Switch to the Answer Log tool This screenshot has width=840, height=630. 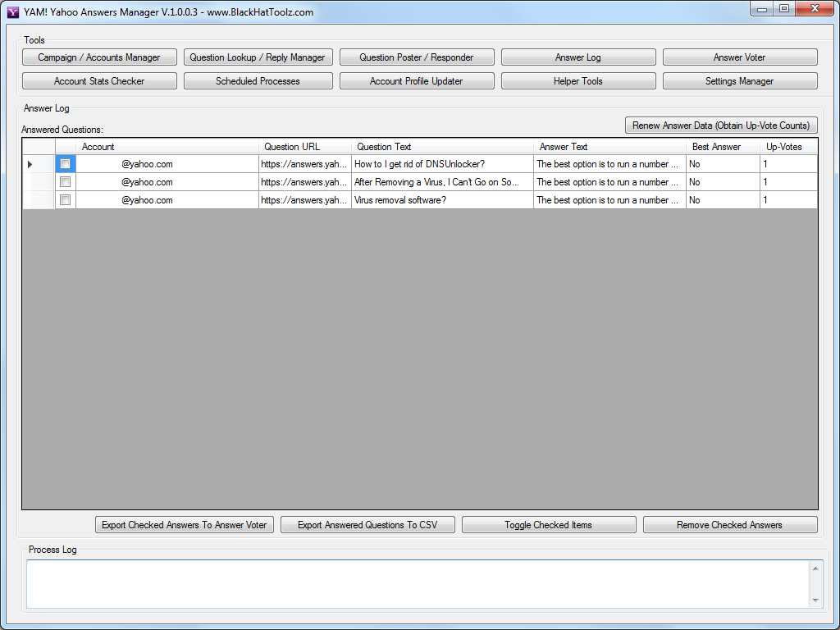[578, 57]
